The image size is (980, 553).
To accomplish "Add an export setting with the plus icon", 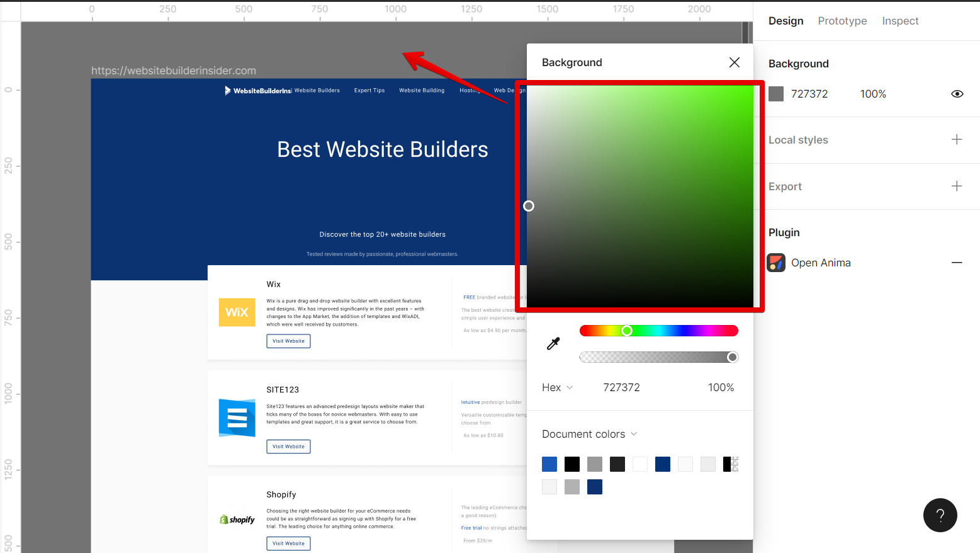I will tap(957, 186).
